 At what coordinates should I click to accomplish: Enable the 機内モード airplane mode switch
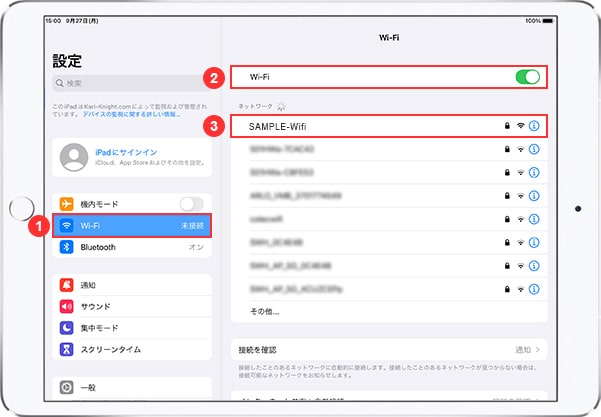point(192,204)
